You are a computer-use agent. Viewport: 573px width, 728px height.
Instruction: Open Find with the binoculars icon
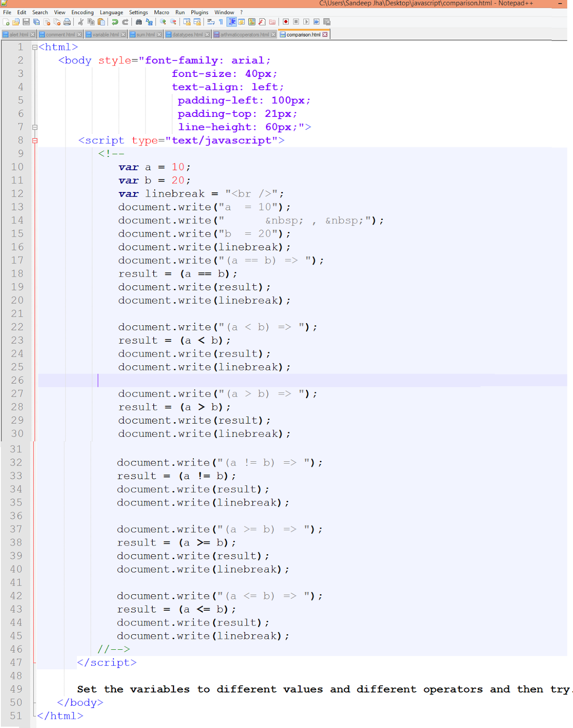pyautogui.click(x=139, y=22)
